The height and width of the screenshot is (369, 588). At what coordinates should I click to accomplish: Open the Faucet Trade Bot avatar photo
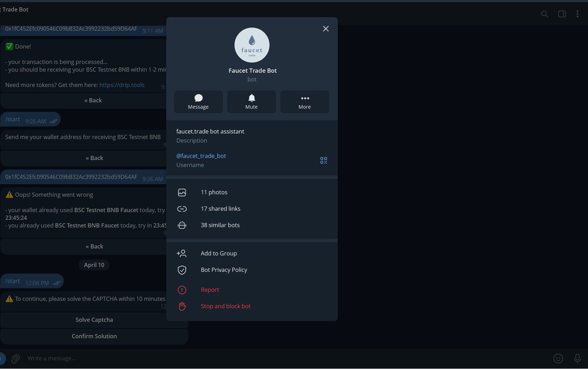[x=252, y=45]
